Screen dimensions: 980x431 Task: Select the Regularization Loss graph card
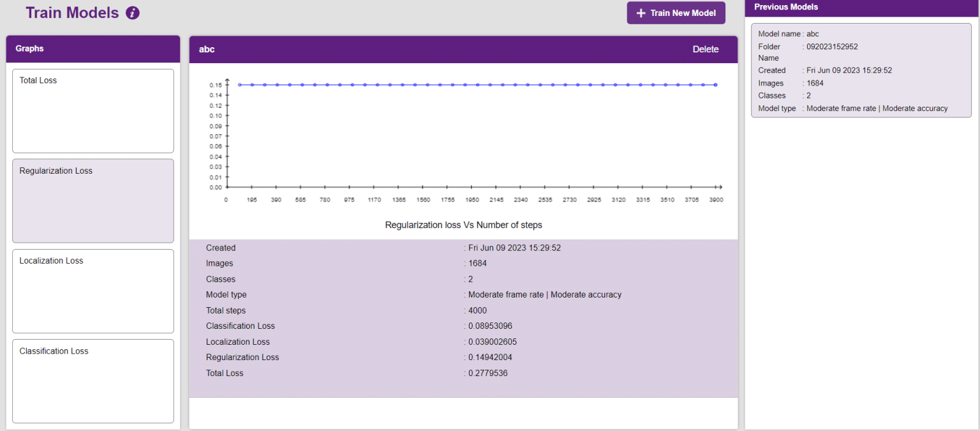coord(93,200)
